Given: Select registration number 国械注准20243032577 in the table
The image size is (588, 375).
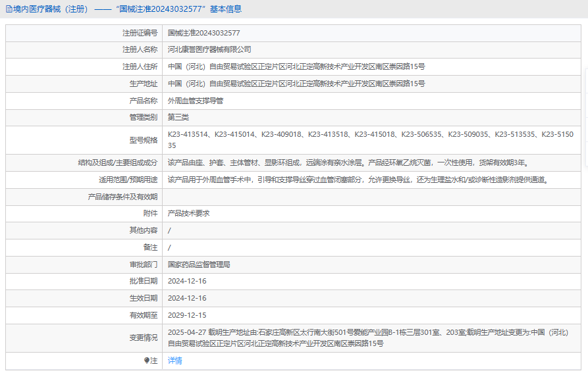Looking at the screenshot, I should [x=203, y=33].
